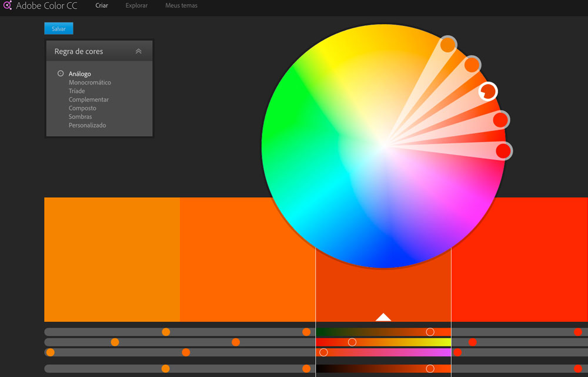
Task: Click the handle on the black-to-orange gradient slider
Action: 430,369
